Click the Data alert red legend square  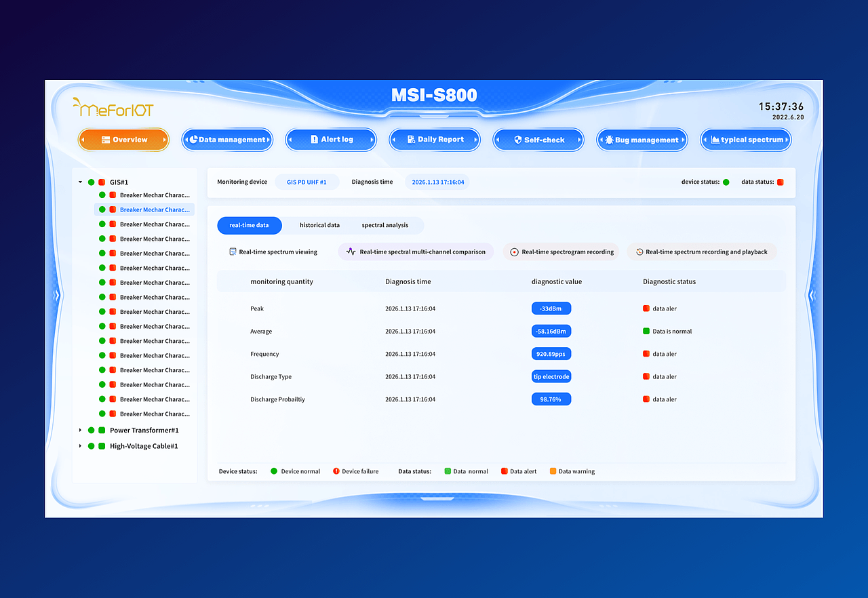click(505, 471)
